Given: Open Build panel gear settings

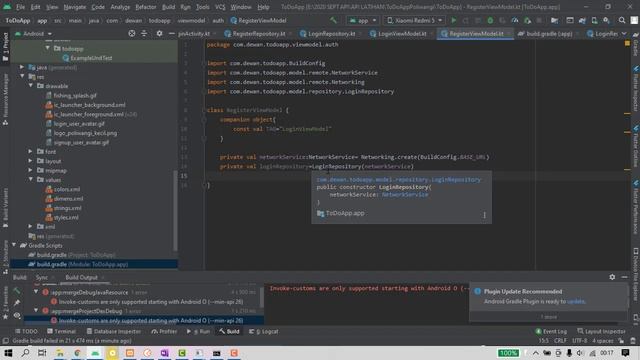Looking at the screenshot, I should point(612,277).
